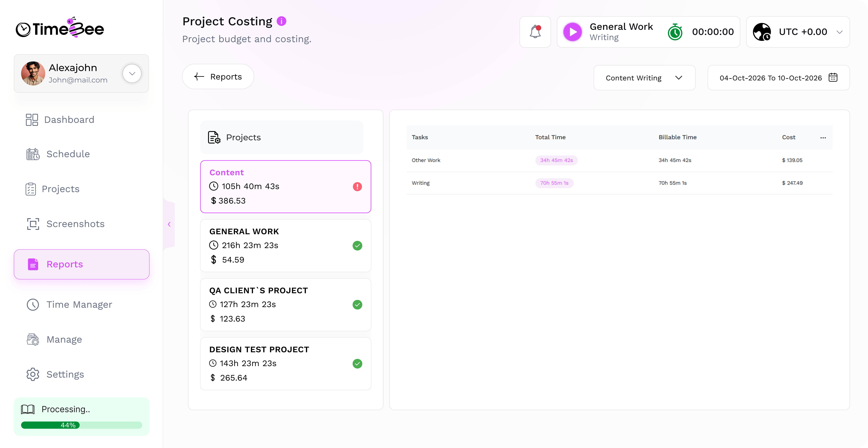Click the red alert icon on Content
The width and height of the screenshot is (868, 448).
[x=357, y=187]
